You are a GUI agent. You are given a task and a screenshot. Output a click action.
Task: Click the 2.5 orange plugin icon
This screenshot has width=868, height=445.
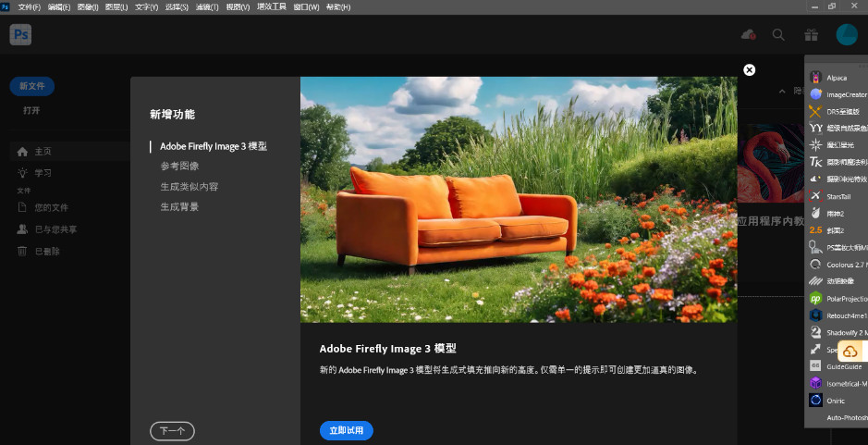[815, 230]
